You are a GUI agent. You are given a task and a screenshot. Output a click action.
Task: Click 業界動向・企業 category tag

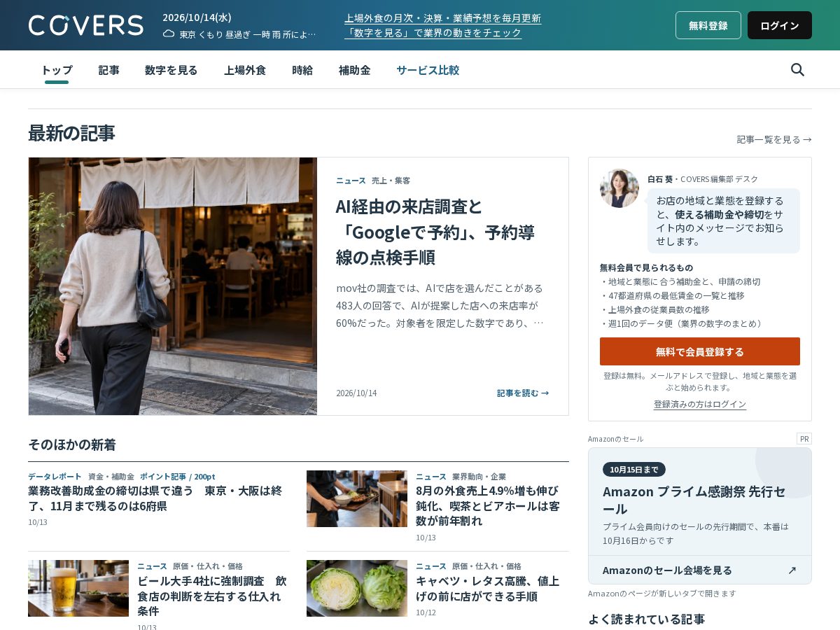479,476
